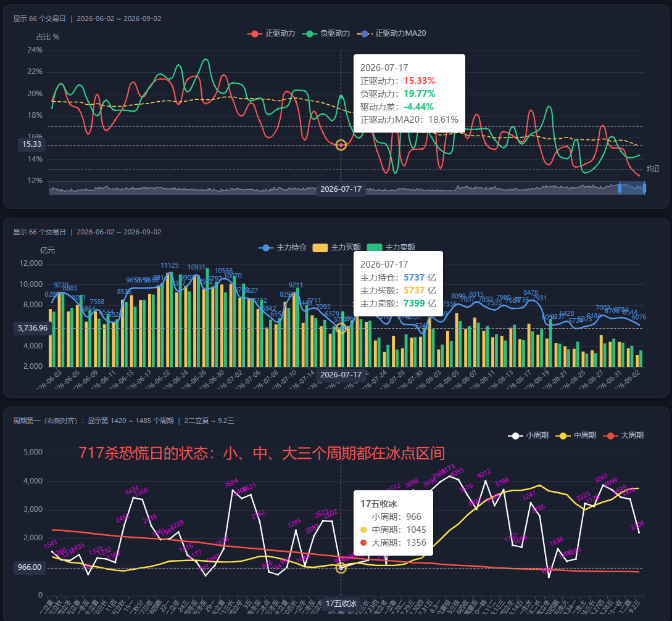Click the 负驱动力：19.77% tooltip line
The height and width of the screenshot is (621, 672).
pos(398,94)
